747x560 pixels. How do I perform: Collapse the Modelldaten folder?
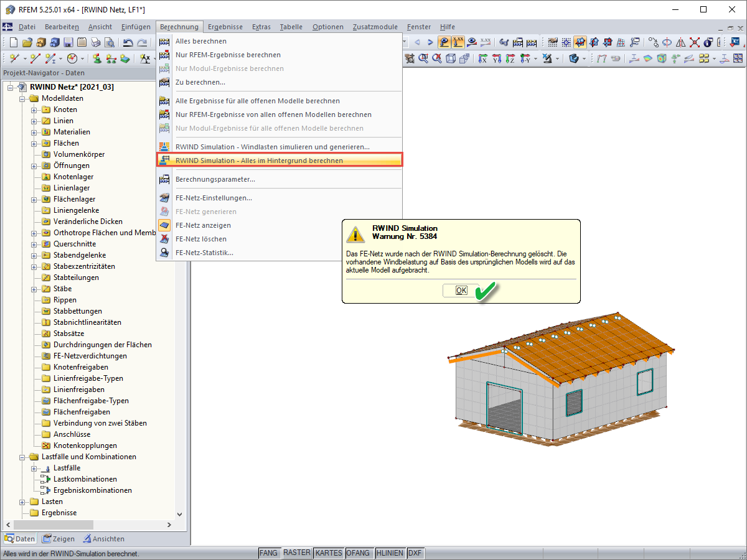click(x=22, y=98)
